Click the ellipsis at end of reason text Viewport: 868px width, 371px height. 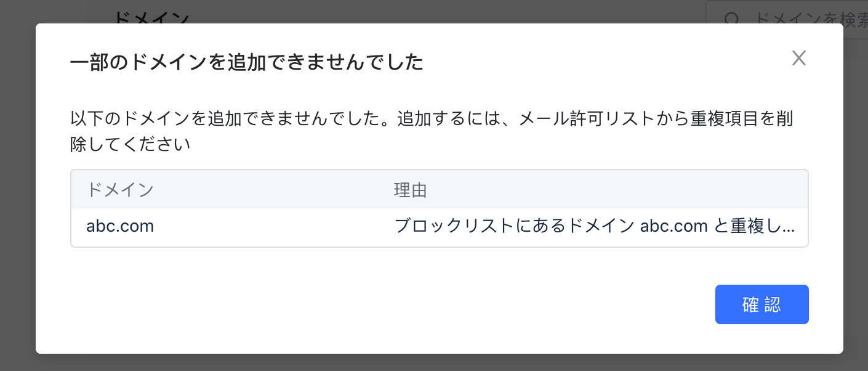[791, 228]
